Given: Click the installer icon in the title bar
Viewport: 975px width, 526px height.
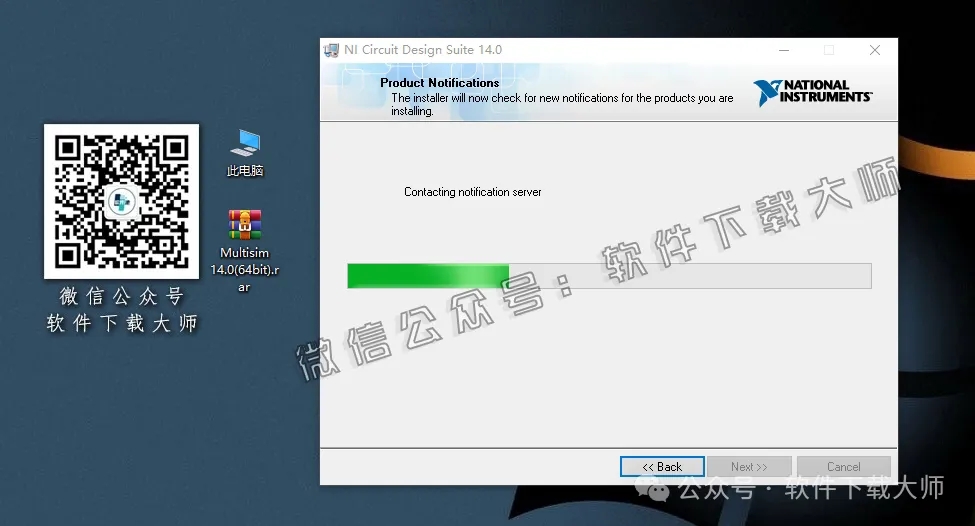Looking at the screenshot, I should pos(331,50).
